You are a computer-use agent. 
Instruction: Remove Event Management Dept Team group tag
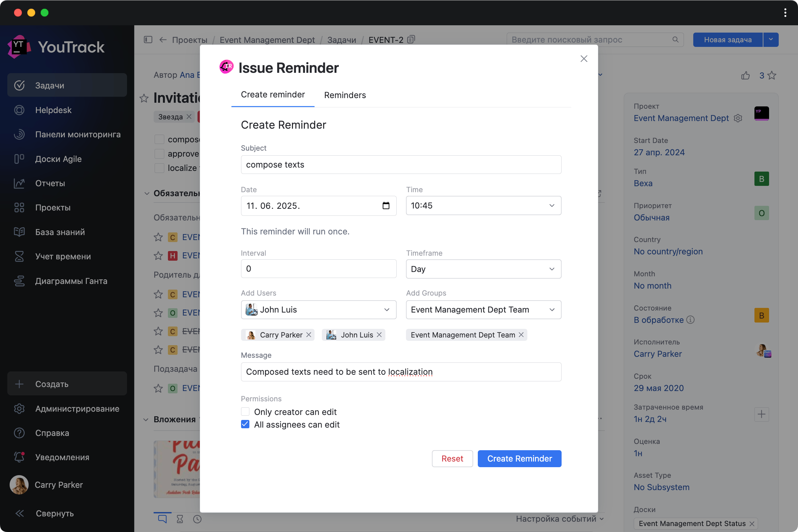521,335
